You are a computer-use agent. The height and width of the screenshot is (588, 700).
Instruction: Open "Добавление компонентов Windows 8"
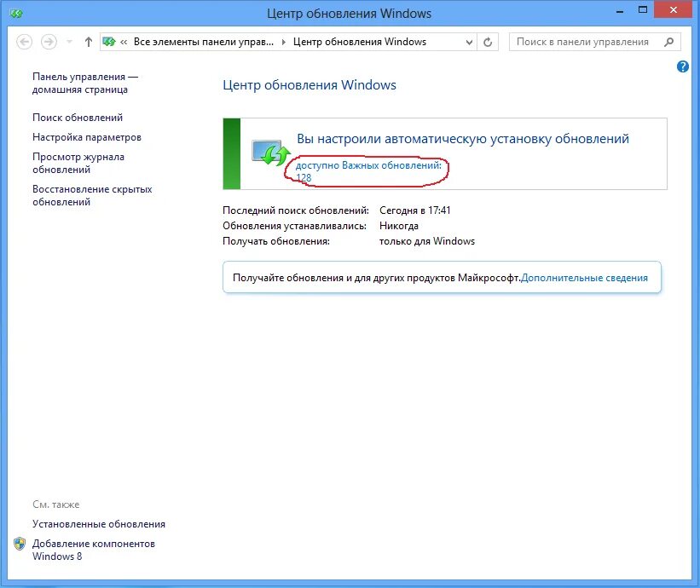click(x=93, y=550)
